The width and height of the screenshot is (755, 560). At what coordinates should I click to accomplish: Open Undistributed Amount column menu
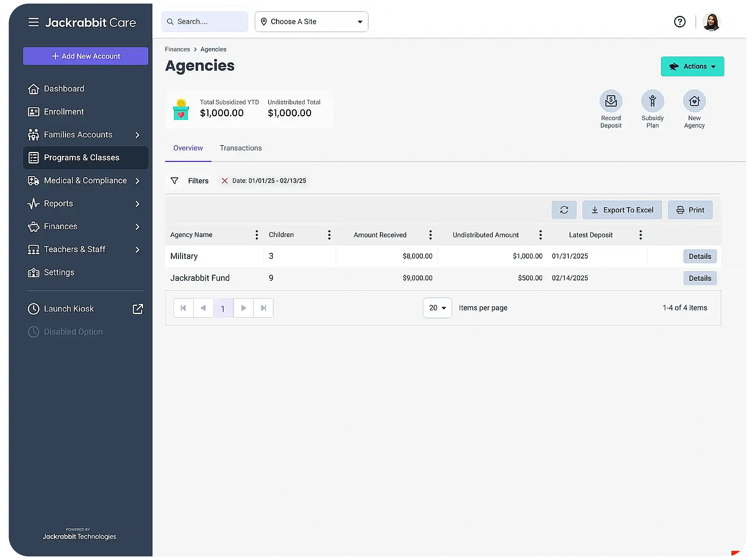[540, 235]
